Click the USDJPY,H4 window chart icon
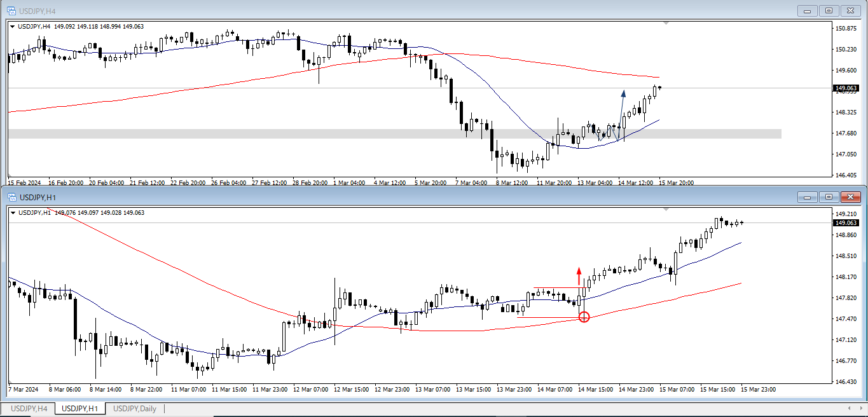 [x=11, y=11]
